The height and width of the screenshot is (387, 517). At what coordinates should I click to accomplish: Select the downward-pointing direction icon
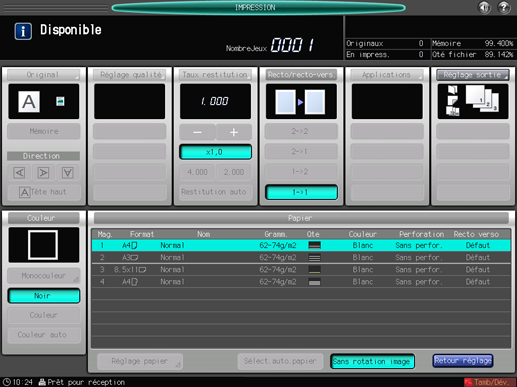67,172
